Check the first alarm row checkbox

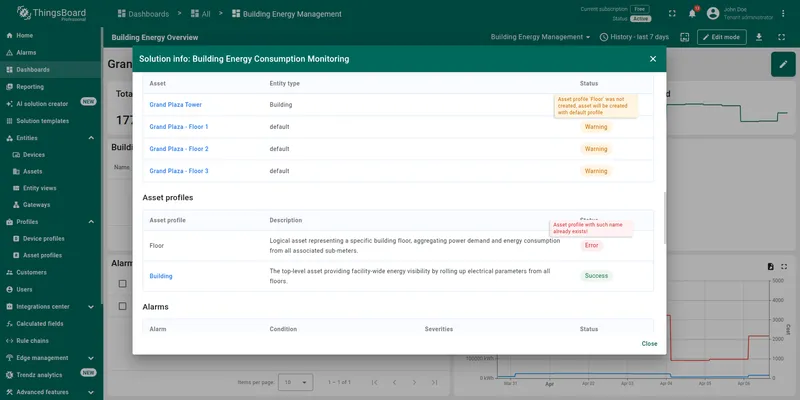(122, 284)
